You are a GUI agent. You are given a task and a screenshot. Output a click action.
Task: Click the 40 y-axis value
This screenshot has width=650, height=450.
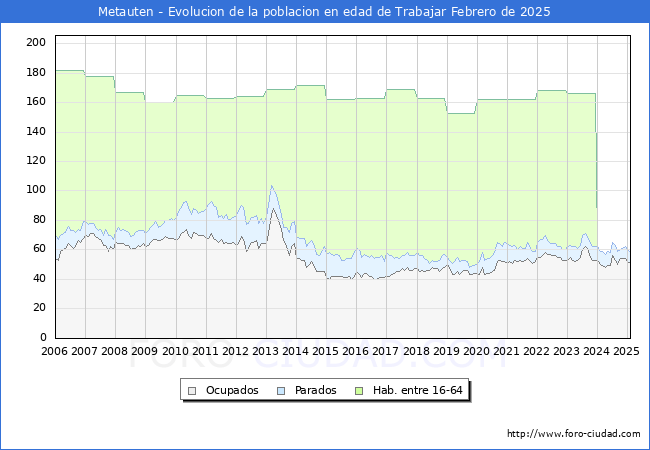click(39, 278)
